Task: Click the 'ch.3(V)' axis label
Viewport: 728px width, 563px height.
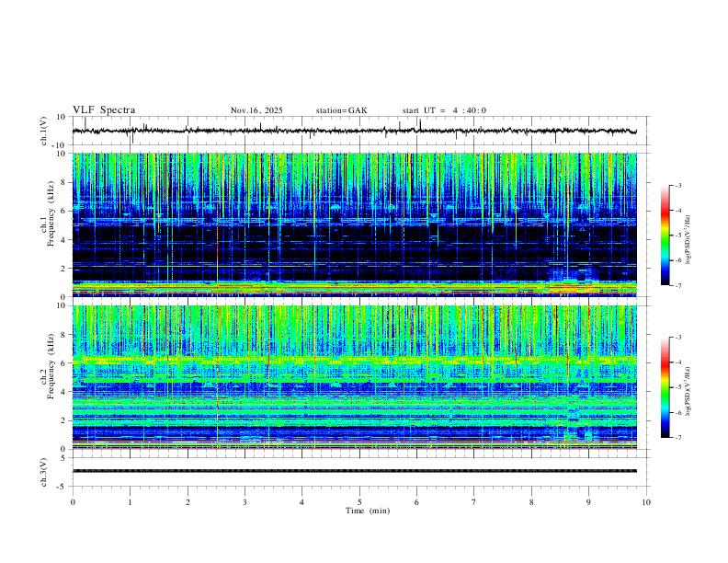Action: [x=45, y=472]
